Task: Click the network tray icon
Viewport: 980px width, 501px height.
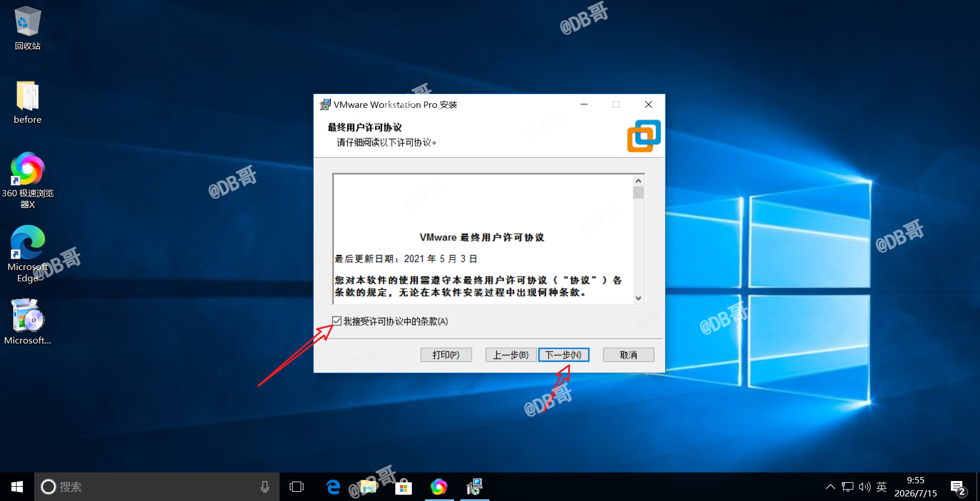Action: pyautogui.click(x=848, y=487)
